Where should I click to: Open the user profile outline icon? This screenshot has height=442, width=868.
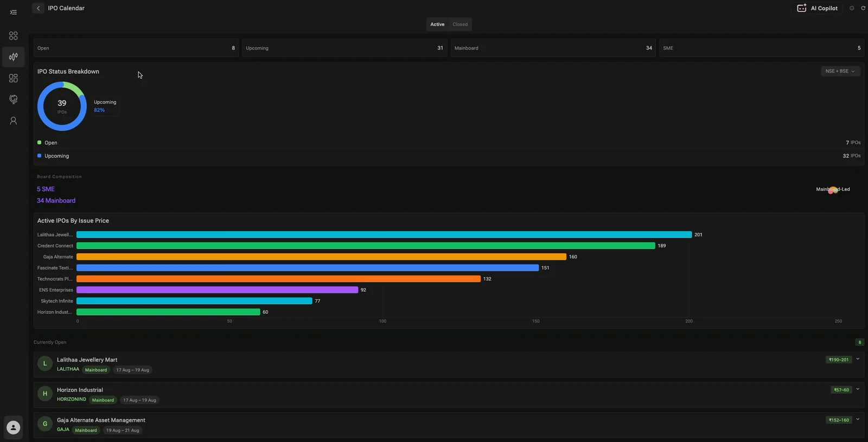tap(13, 120)
